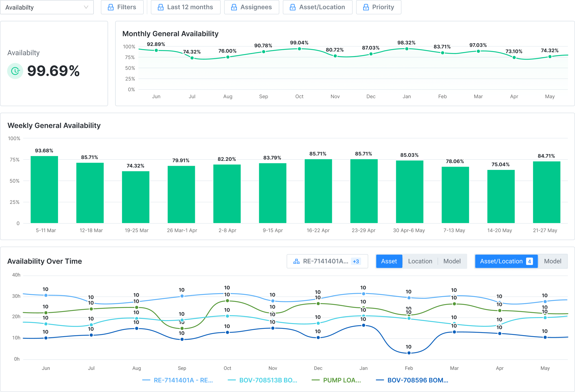Click rightmost Model button

(x=552, y=261)
